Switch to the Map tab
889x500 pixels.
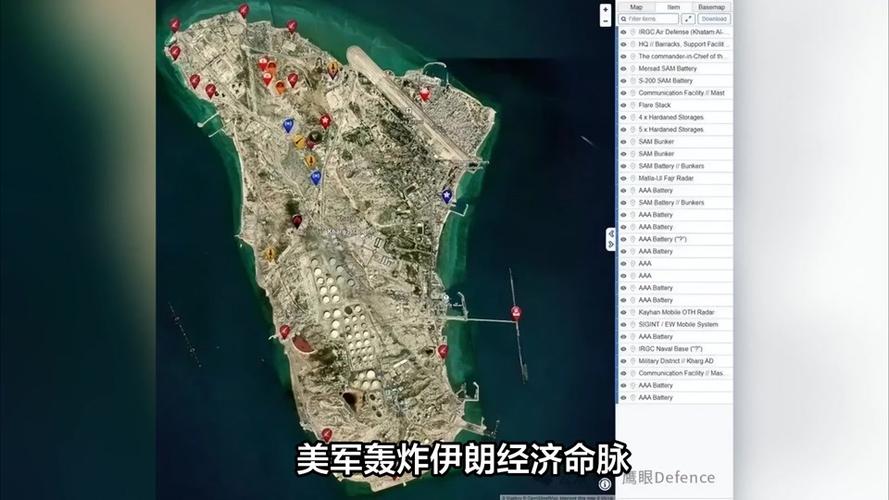pos(636,7)
